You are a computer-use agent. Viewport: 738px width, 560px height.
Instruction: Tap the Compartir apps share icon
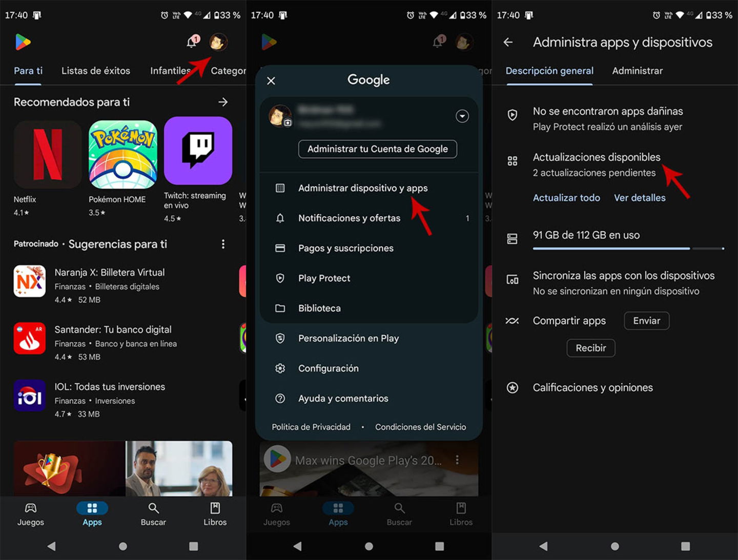(512, 321)
